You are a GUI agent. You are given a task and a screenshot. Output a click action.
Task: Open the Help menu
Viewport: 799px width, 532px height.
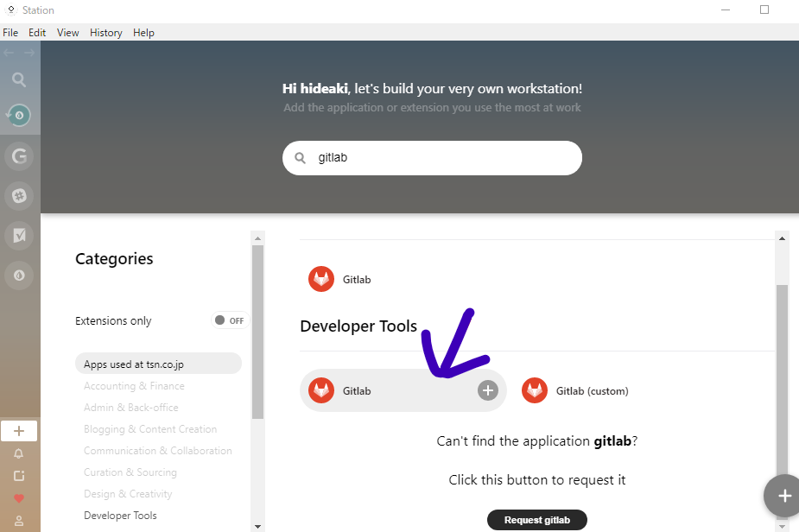coord(143,33)
